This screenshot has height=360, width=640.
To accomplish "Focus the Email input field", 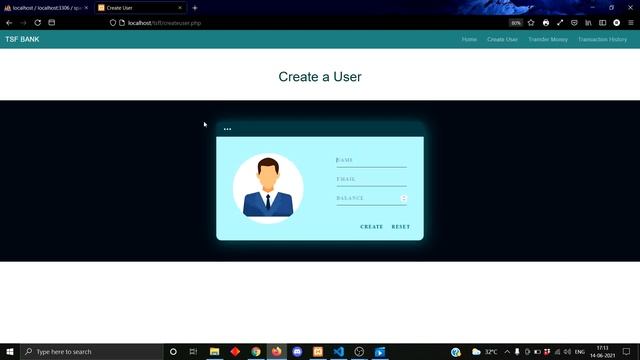I will pos(371,180).
